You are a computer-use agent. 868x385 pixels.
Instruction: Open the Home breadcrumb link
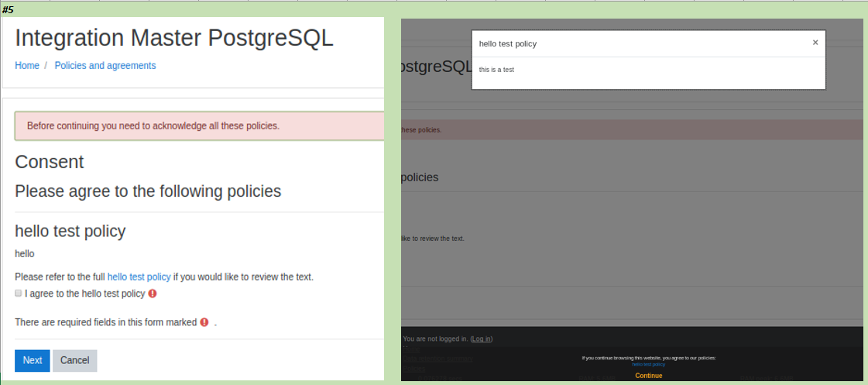27,65
